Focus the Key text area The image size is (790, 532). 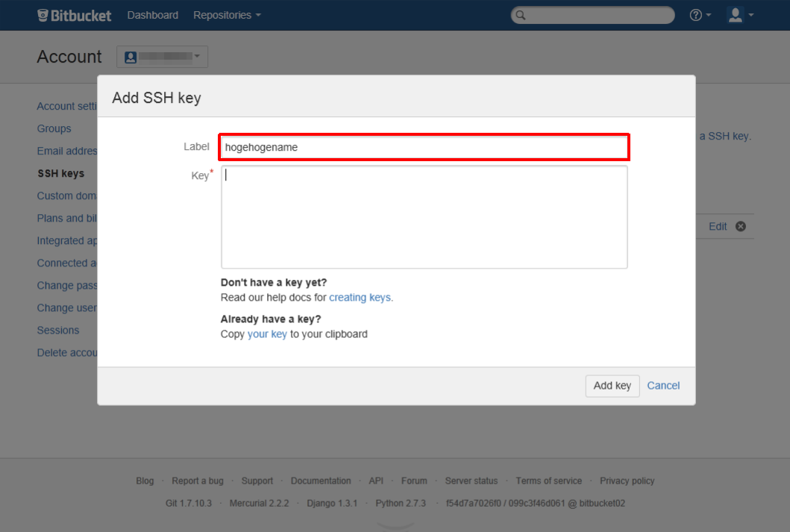tap(424, 217)
